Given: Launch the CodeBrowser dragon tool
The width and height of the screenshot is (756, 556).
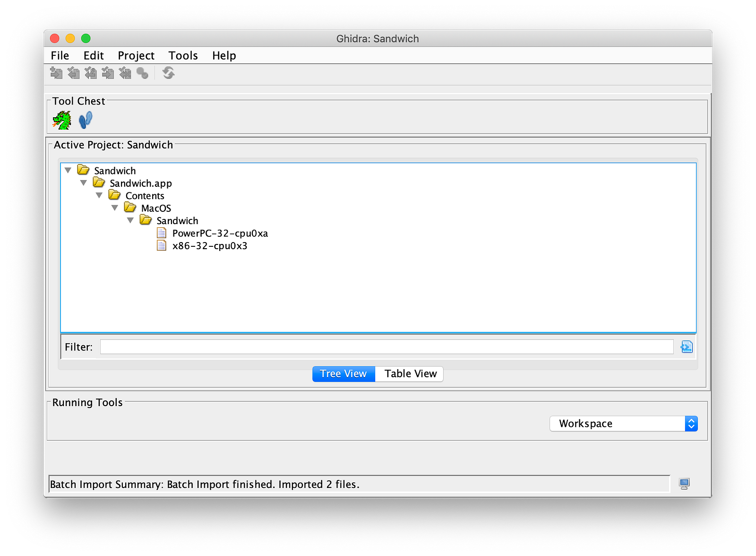Looking at the screenshot, I should (62, 120).
